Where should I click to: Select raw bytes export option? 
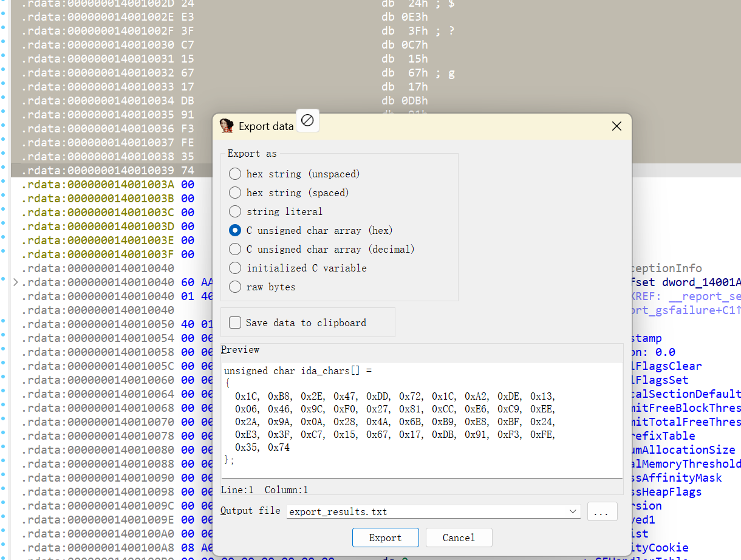[262, 287]
